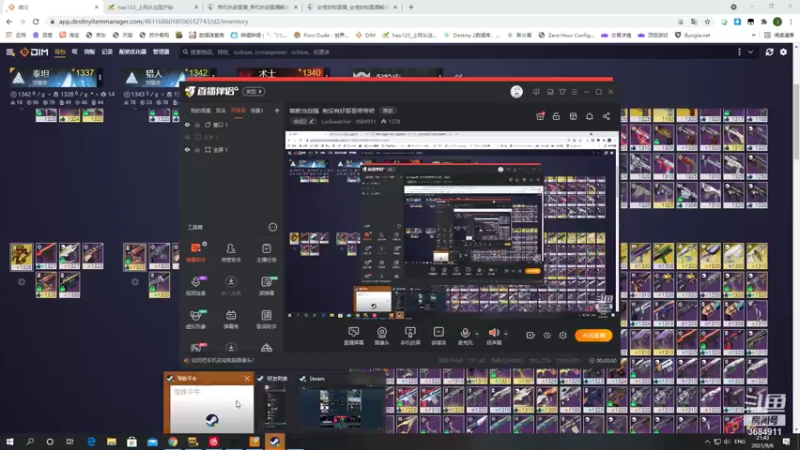Image resolution: width=800 pixels, height=450 pixels.
Task: Toggle visibility of the dimmed middle source
Action: (x=187, y=137)
